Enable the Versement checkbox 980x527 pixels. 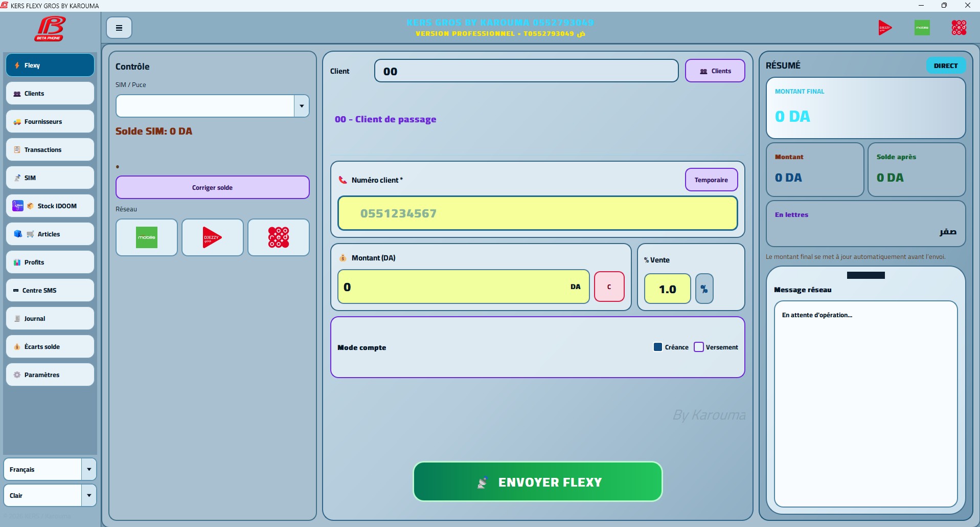tap(699, 347)
